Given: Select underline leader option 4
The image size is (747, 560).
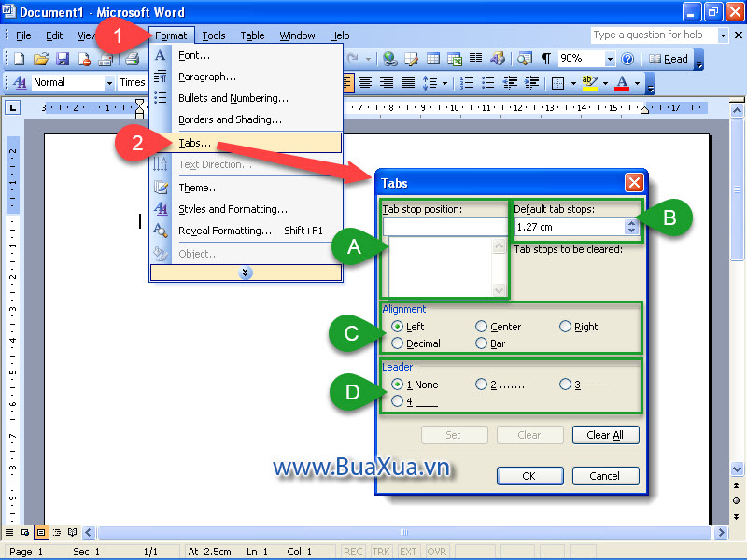Looking at the screenshot, I should tap(397, 401).
